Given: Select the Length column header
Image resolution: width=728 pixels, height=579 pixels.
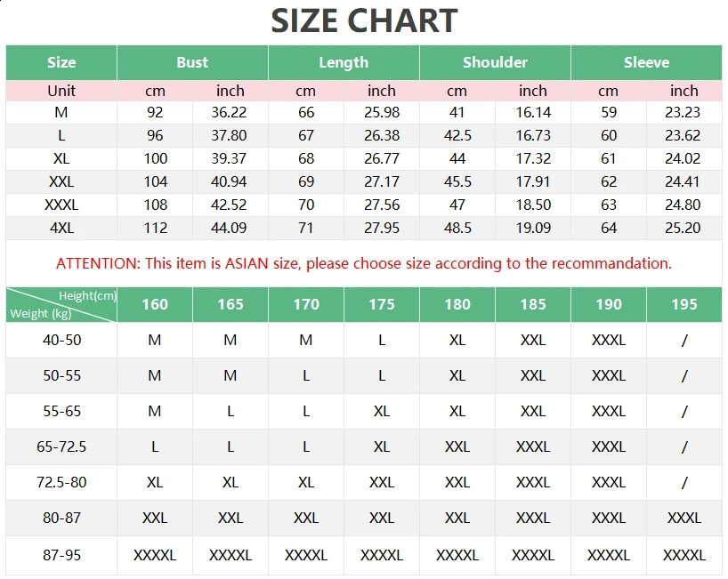Looking at the screenshot, I should point(344,62).
